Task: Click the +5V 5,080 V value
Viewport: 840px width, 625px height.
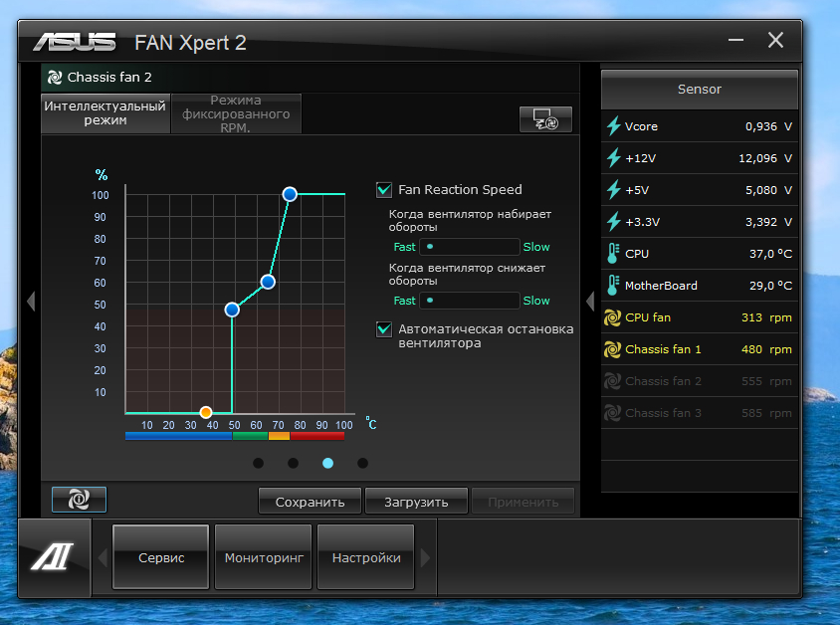Action: click(x=768, y=190)
